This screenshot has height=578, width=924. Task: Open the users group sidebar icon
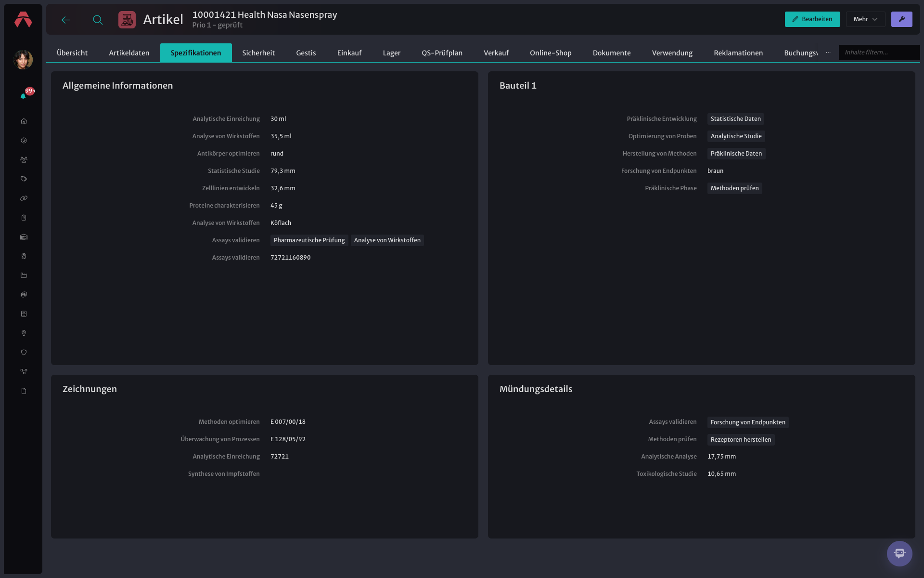tap(24, 160)
